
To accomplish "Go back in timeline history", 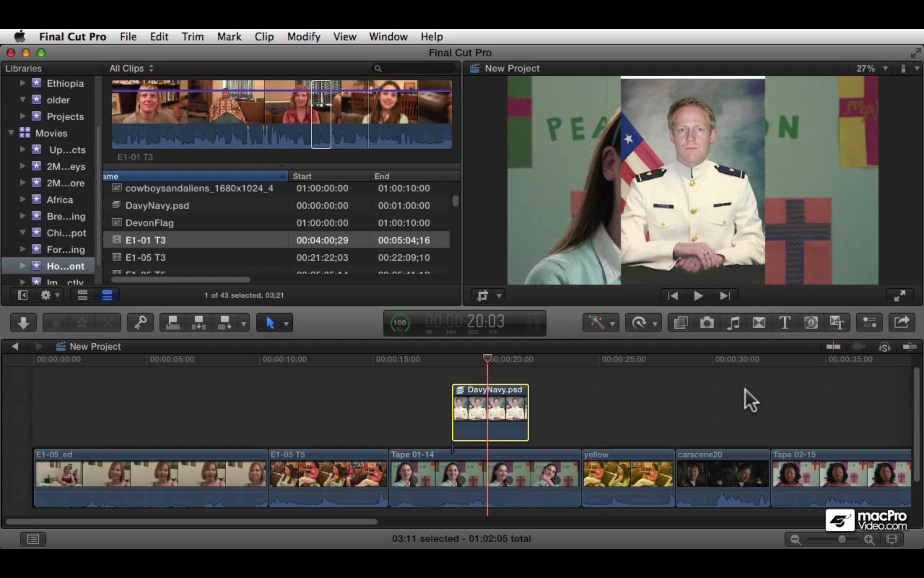I will pos(15,346).
